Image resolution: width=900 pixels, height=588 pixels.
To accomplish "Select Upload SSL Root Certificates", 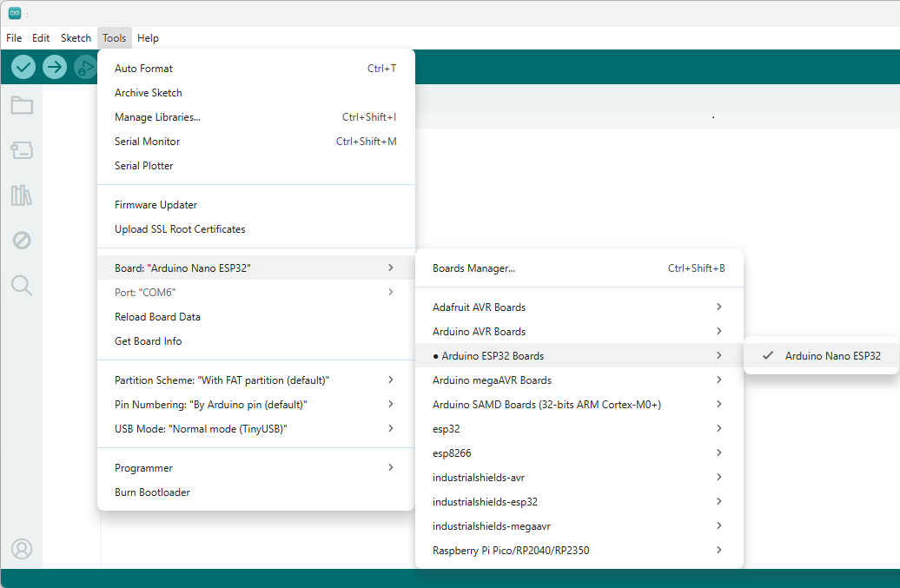I will coord(256,229).
